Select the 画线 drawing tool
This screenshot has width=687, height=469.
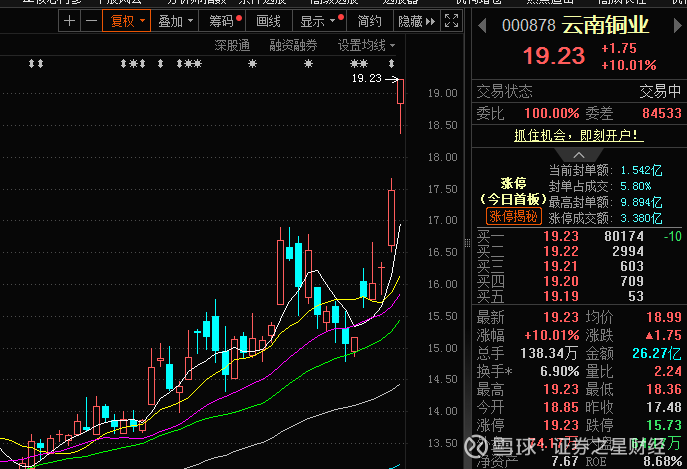pyautogui.click(x=268, y=21)
